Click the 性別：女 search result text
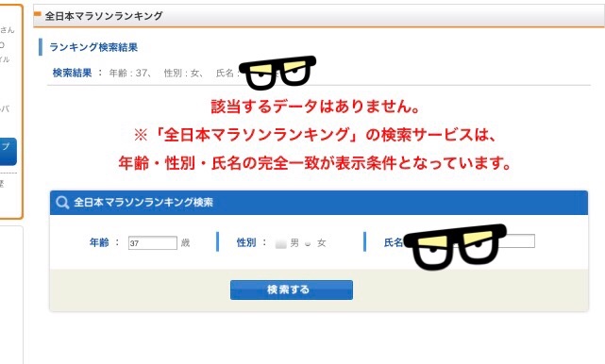The width and height of the screenshot is (605, 364). (184, 73)
